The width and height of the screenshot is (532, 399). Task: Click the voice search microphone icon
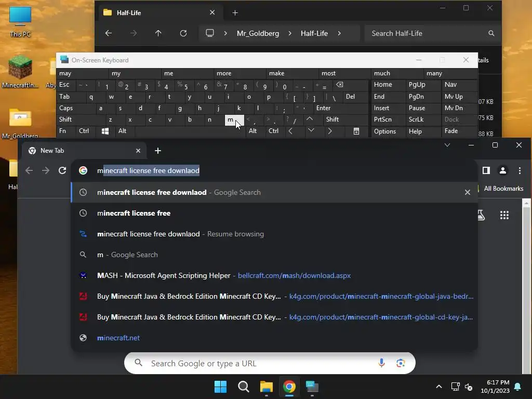pyautogui.click(x=381, y=363)
